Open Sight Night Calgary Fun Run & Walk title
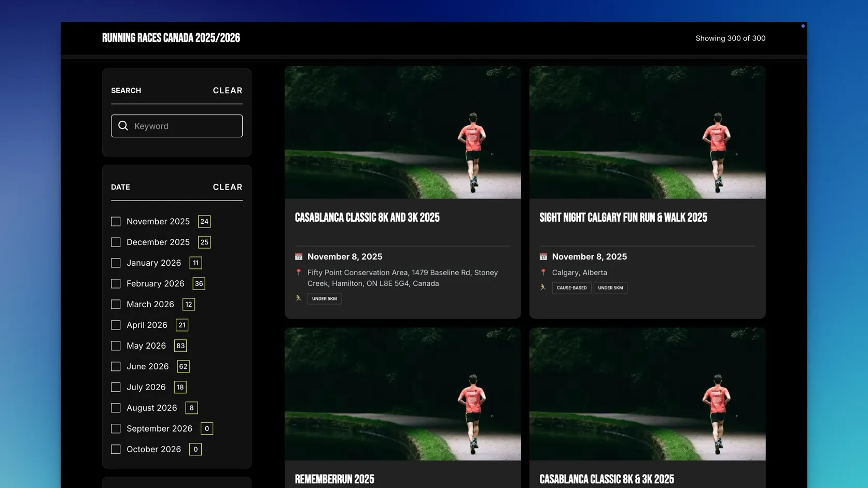This screenshot has width=868, height=488. pyautogui.click(x=623, y=218)
